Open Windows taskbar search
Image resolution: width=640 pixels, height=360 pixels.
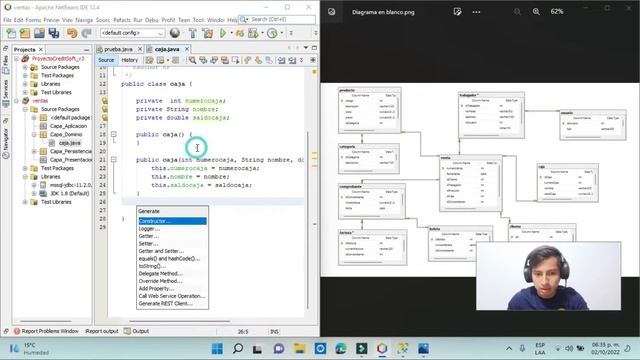(238, 348)
